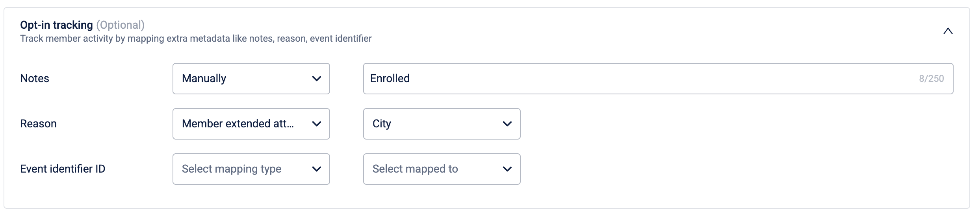Click the arrow icon in the Manually dropdown
The height and width of the screenshot is (217, 980).
pos(316,79)
